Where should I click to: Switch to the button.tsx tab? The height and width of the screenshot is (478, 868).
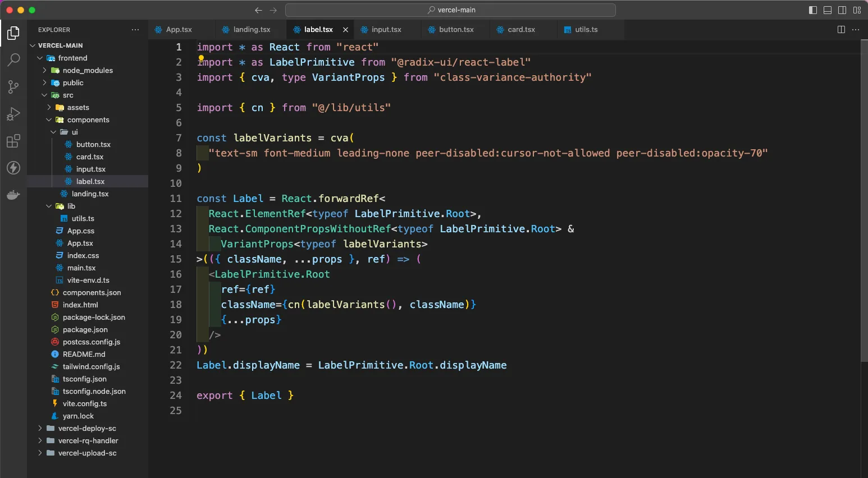click(x=456, y=30)
